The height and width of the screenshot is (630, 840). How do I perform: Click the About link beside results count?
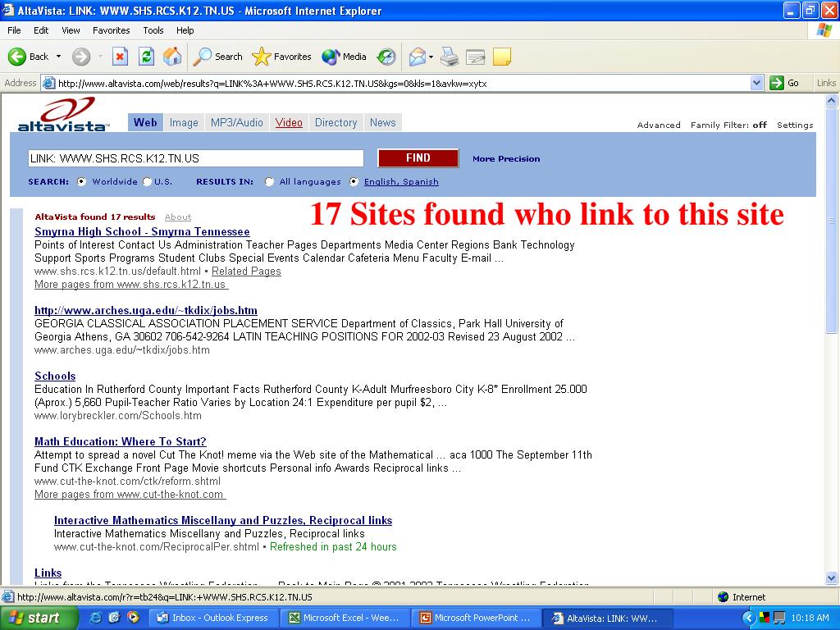[178, 217]
